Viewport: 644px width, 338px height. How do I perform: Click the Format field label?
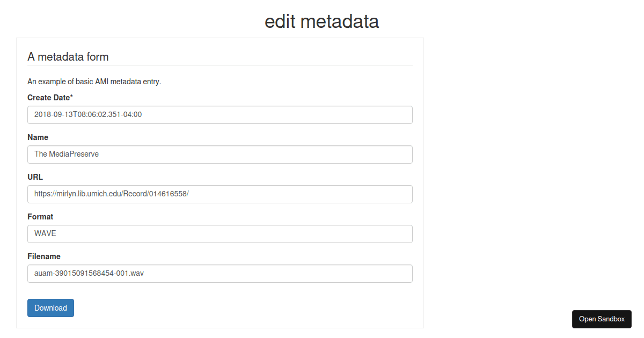coord(40,216)
